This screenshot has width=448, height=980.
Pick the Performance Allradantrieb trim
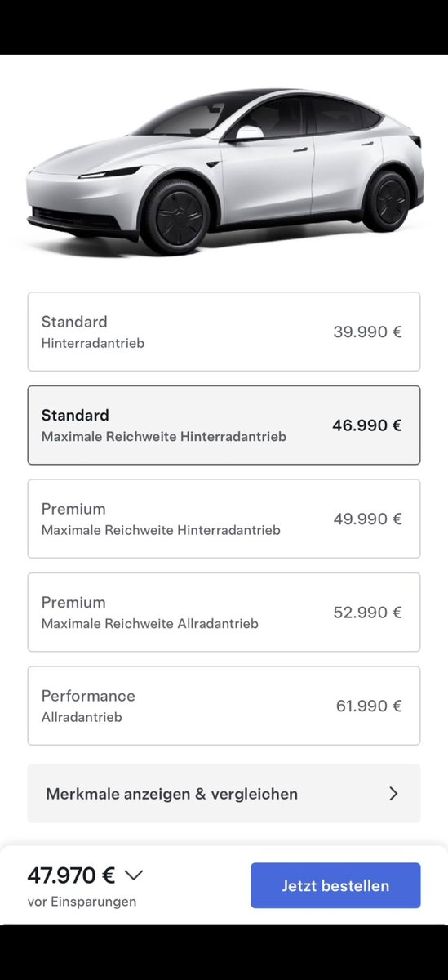[x=224, y=706]
